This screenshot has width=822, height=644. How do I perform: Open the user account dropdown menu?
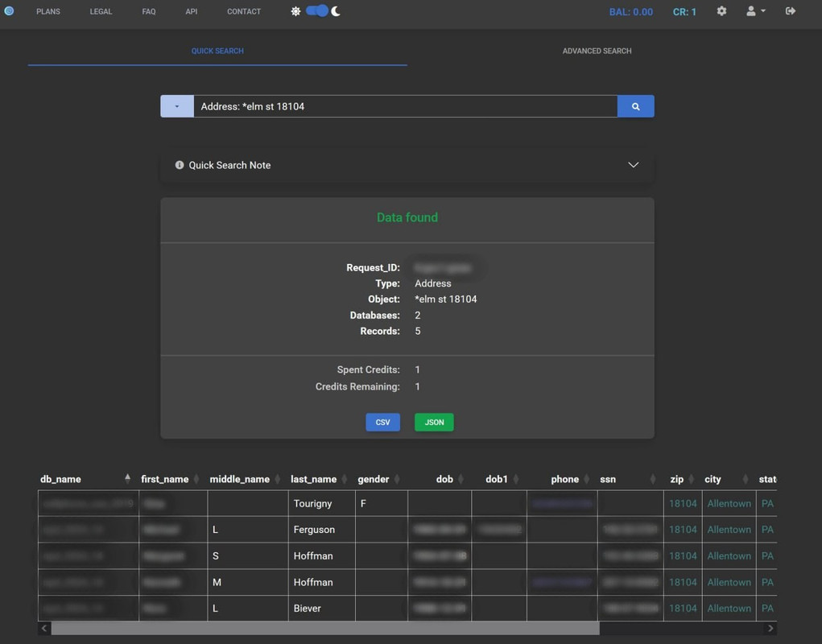(x=755, y=11)
